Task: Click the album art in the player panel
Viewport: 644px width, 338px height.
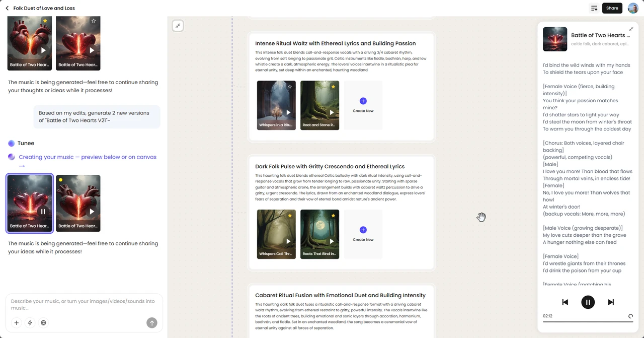Action: click(555, 39)
